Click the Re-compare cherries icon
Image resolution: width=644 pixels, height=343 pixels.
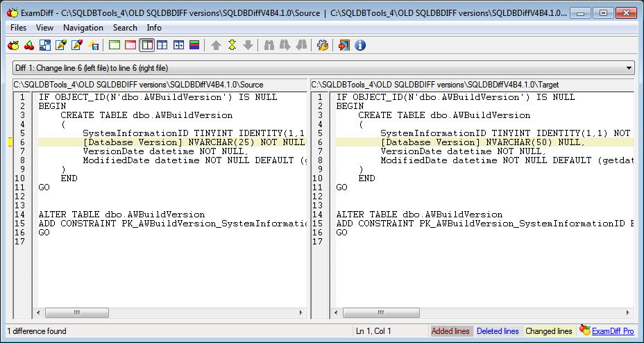(29, 45)
